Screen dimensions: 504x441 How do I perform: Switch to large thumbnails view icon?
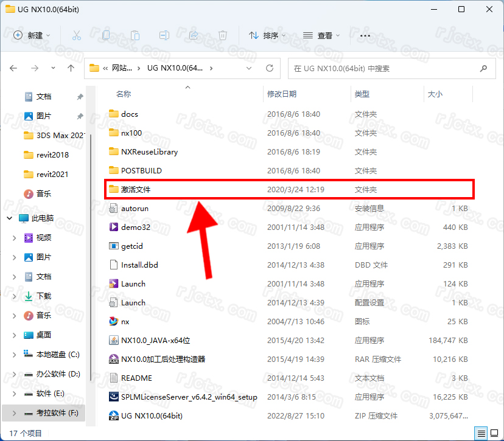tap(494, 433)
